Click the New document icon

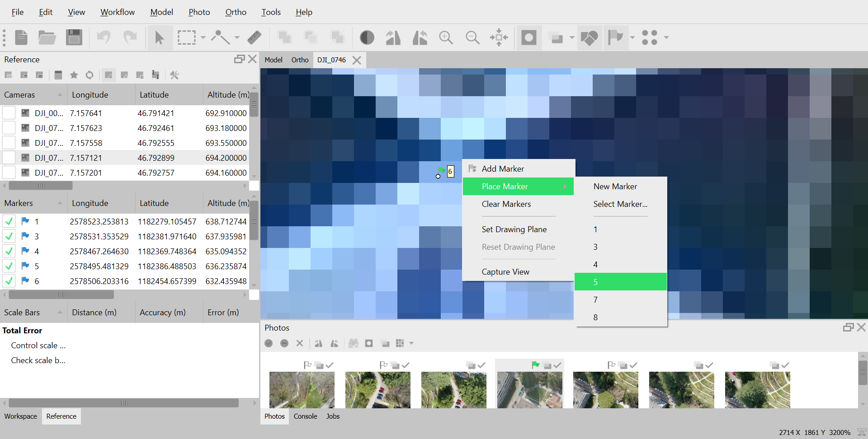point(21,37)
